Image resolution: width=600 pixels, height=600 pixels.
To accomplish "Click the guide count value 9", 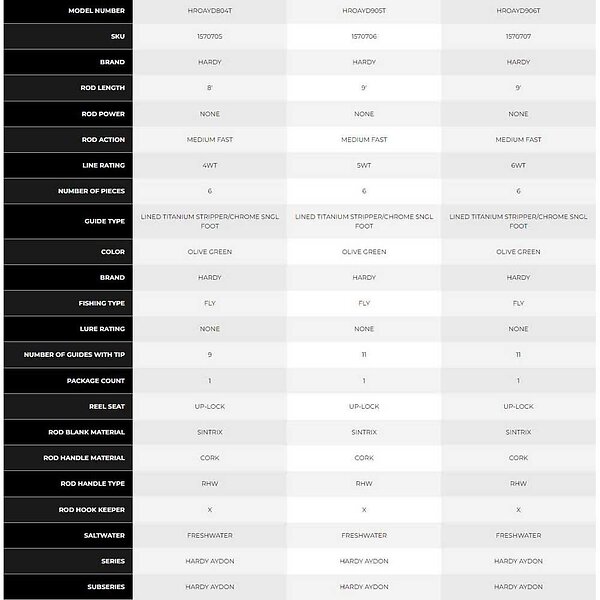I will tap(210, 355).
